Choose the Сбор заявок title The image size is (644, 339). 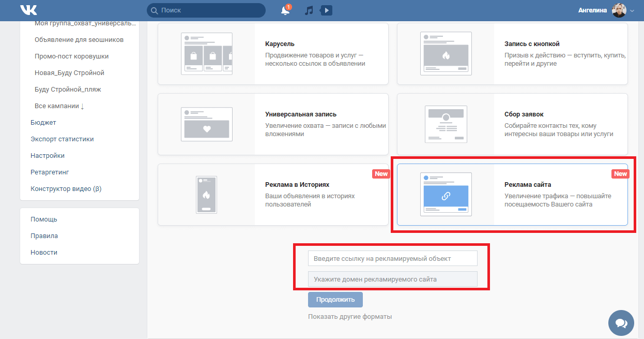(x=524, y=114)
